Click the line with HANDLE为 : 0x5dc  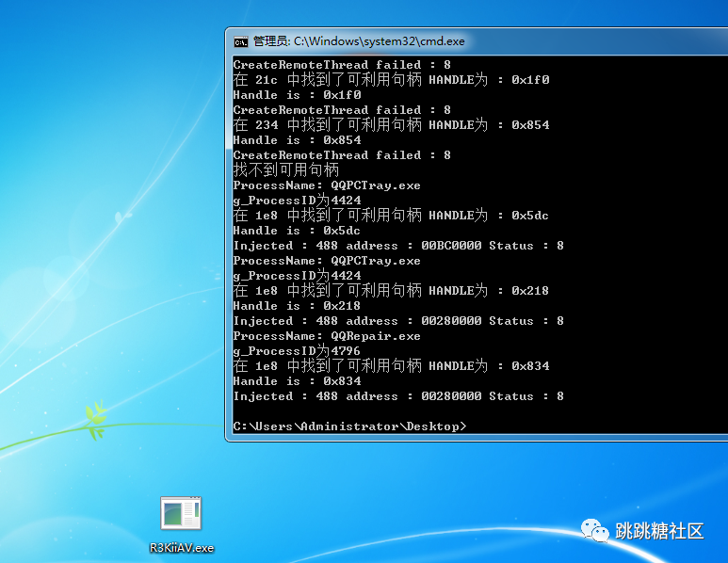(x=391, y=216)
